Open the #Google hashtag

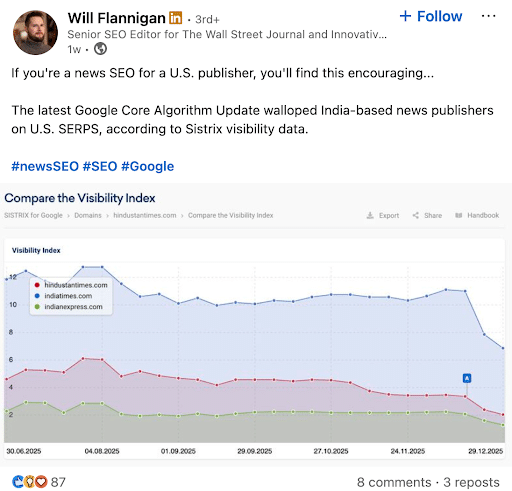point(147,166)
